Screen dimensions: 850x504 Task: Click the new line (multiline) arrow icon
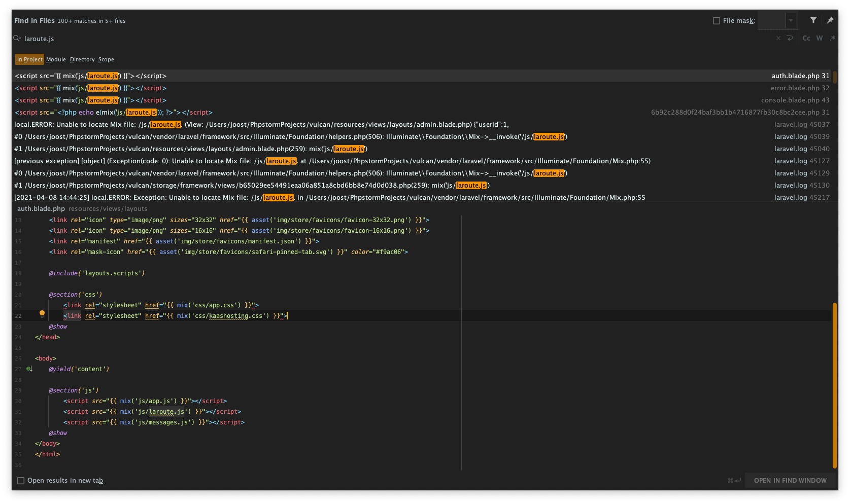(x=790, y=39)
